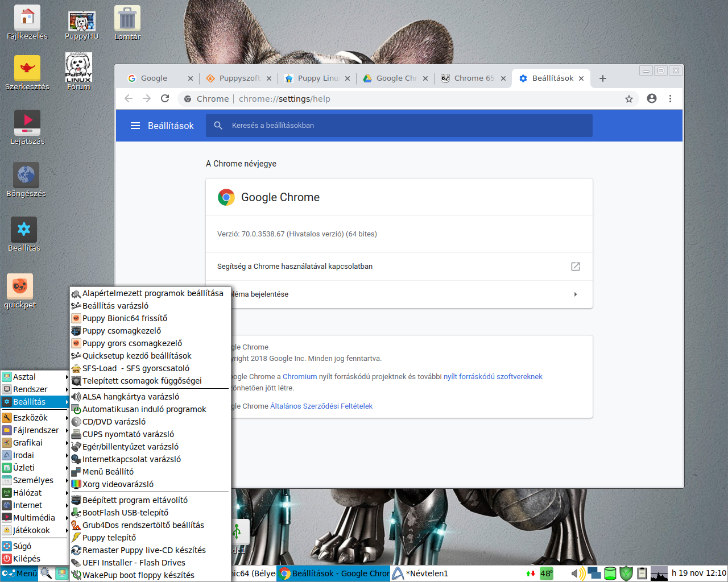Focus the Keresés a beállításokban search field
The width and height of the screenshot is (728, 582).
coord(399,126)
